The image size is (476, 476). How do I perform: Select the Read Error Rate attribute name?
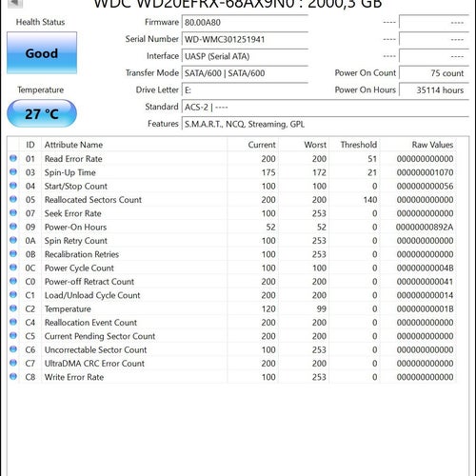[73, 159]
